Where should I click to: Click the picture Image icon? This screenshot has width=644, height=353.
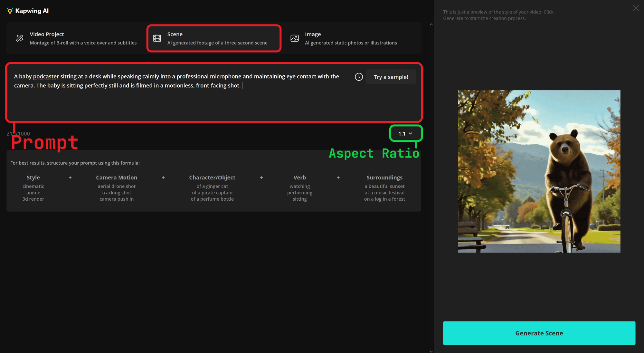point(295,38)
